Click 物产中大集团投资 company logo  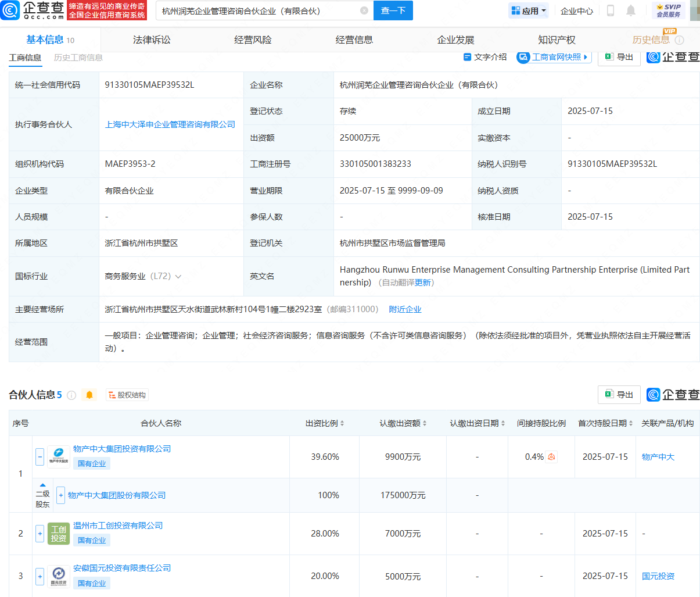coord(59,456)
